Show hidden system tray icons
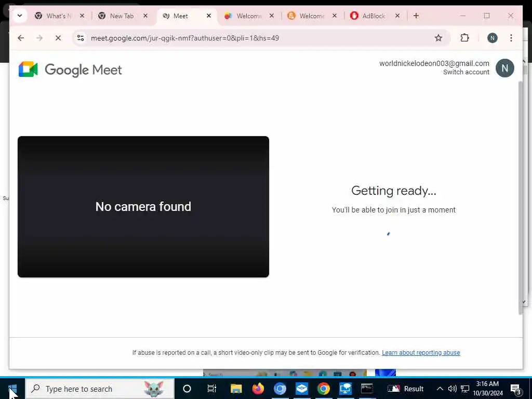The width and height of the screenshot is (532, 399). [440, 389]
